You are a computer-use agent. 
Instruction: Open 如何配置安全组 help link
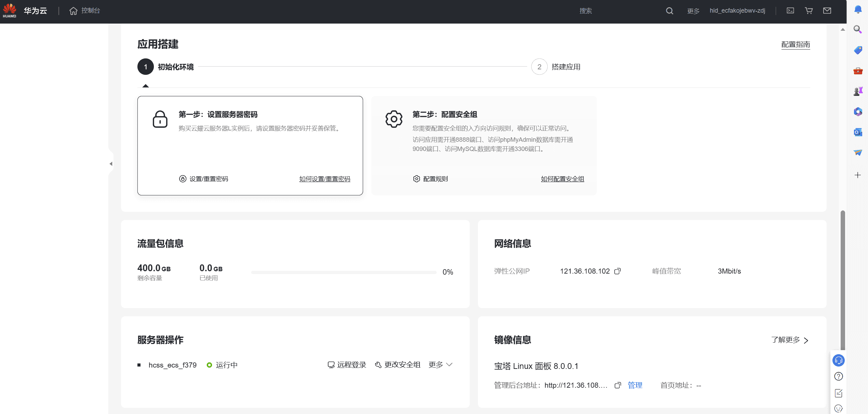click(x=562, y=179)
